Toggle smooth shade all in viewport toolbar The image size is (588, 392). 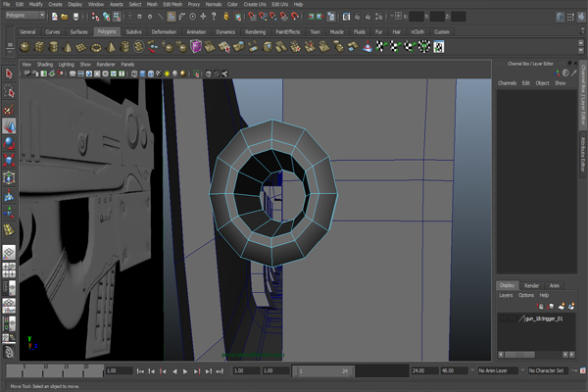coord(142,73)
